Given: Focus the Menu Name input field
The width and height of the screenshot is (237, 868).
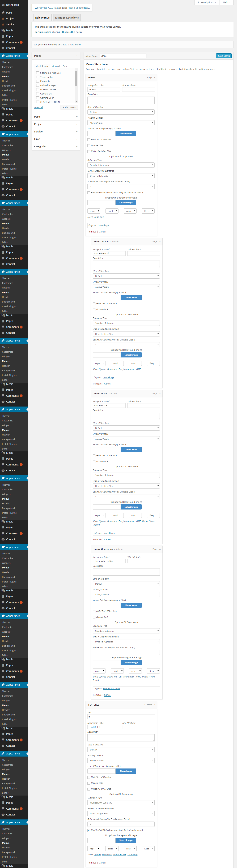Looking at the screenshot, I should 123,56.
